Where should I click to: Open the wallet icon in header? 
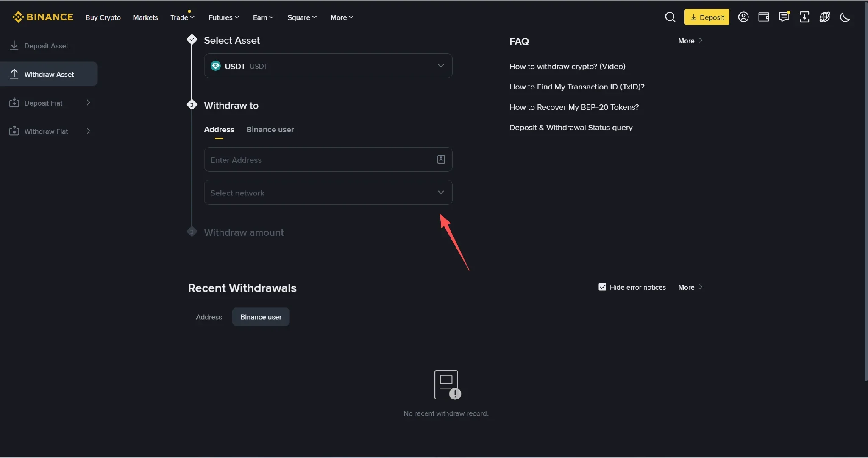click(764, 17)
